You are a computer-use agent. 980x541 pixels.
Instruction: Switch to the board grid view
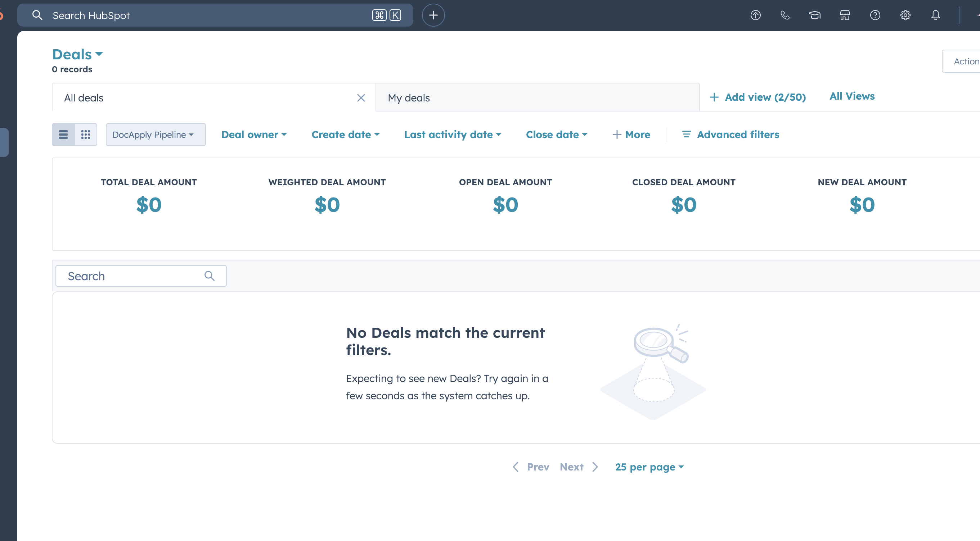(x=85, y=134)
